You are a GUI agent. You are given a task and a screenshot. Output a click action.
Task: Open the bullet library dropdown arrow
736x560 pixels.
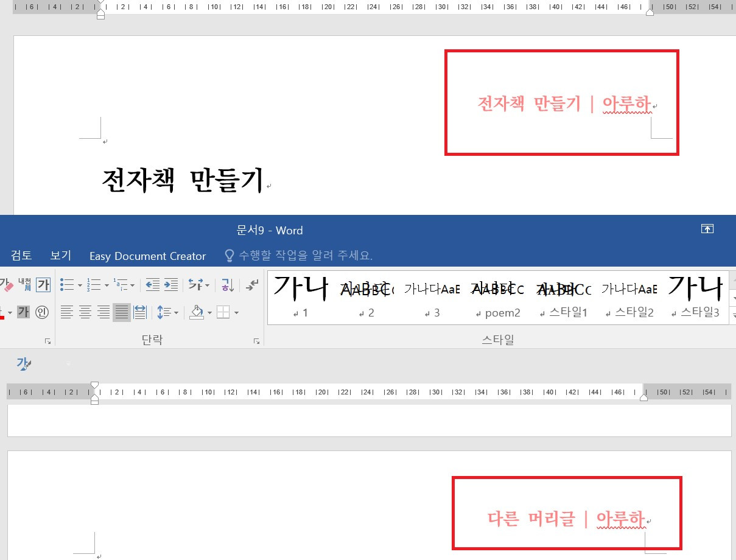tap(79, 285)
